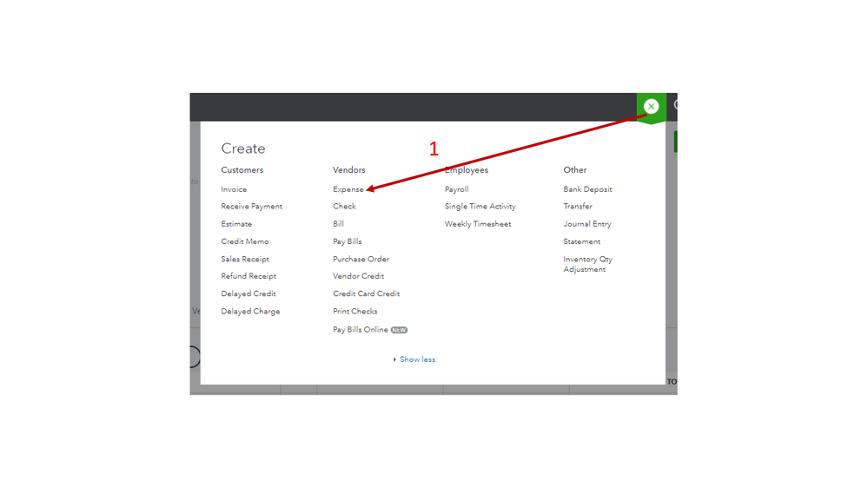Choose Refund Receipt option

click(x=248, y=276)
